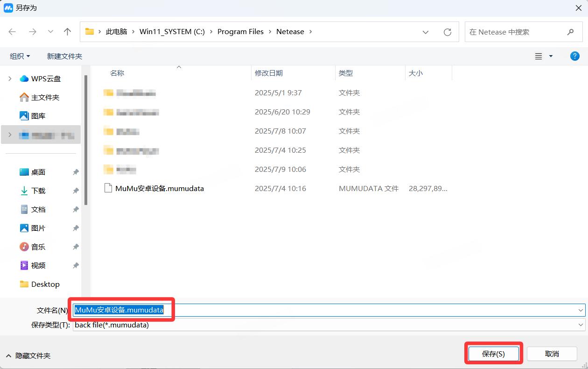Open 主文件夹 in the sidebar
588x369 pixels.
pos(45,97)
